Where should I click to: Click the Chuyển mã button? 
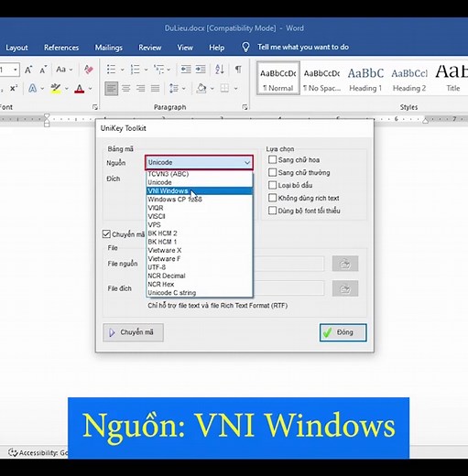tap(133, 332)
